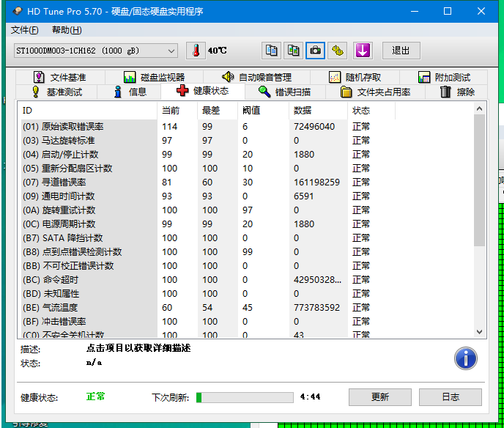504x428 pixels.
Task: Click the 阈值 column header
Action: 263,111
